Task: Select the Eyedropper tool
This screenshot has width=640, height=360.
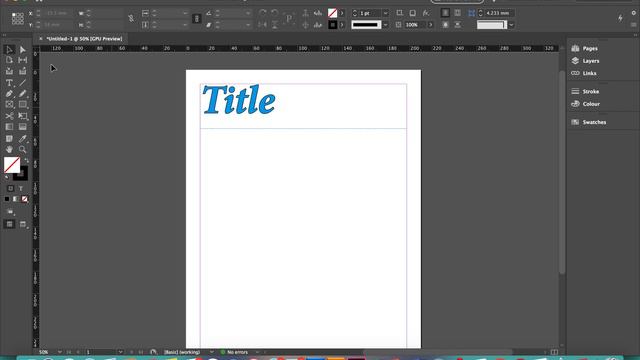Action: (22, 139)
